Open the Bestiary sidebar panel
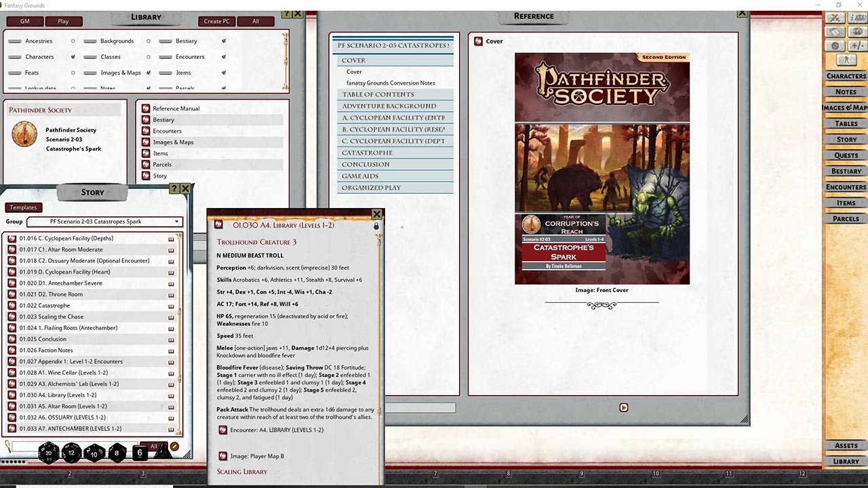Screen dimensions: 868x488 click(846, 171)
